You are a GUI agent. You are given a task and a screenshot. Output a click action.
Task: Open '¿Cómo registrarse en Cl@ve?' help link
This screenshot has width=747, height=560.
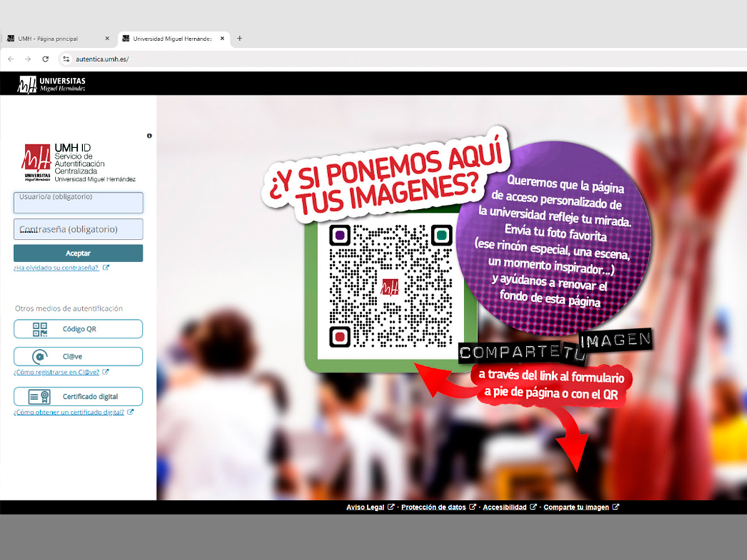pos(57,372)
